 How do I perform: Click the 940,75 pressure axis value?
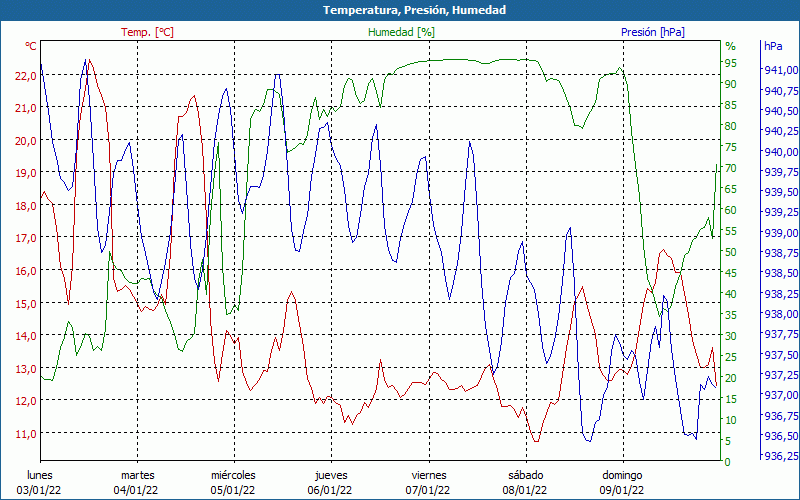pyautogui.click(x=781, y=91)
